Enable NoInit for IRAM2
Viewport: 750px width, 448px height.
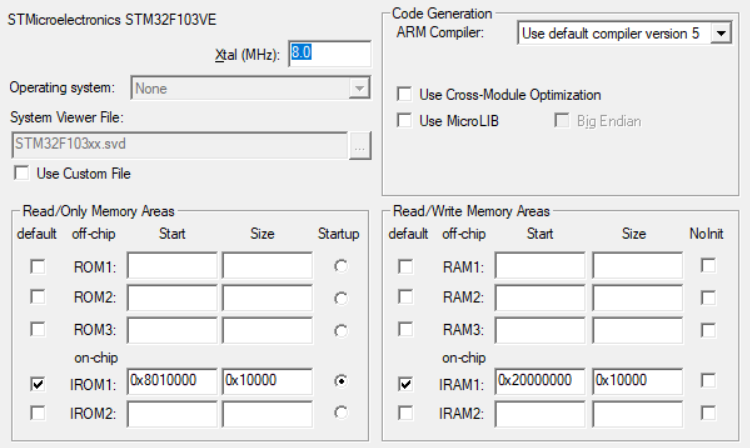pyautogui.click(x=708, y=413)
